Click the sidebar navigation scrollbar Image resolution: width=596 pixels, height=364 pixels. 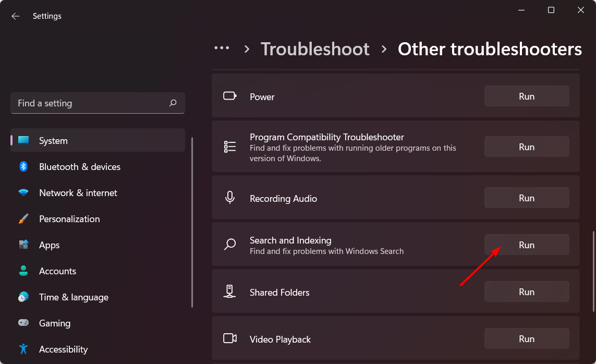tap(192, 222)
